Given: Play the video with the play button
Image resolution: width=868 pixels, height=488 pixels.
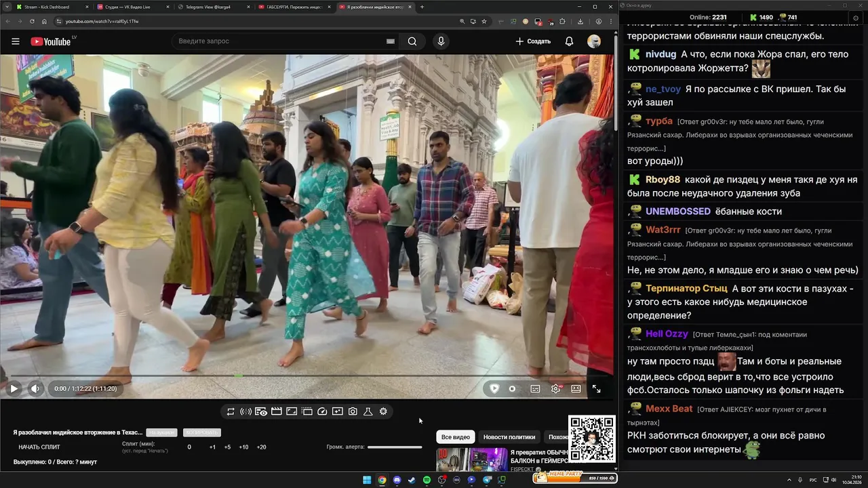Looking at the screenshot, I should coord(14,388).
